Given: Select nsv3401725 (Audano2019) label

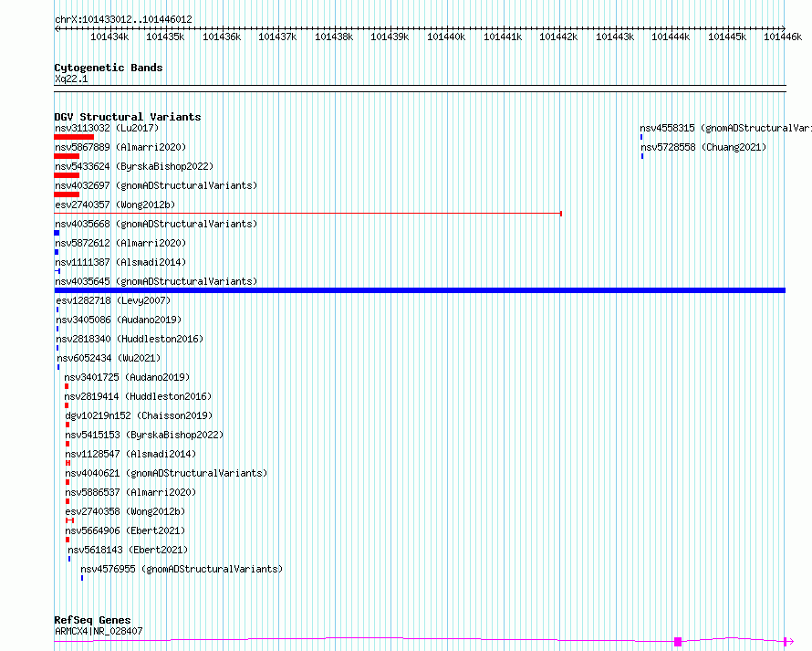Looking at the screenshot, I should pos(127,377).
